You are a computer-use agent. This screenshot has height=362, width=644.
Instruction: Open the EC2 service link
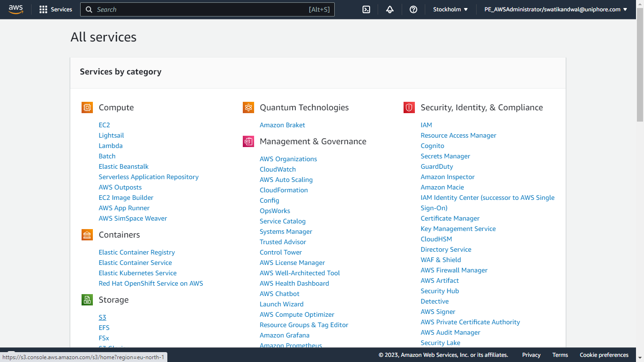104,125
